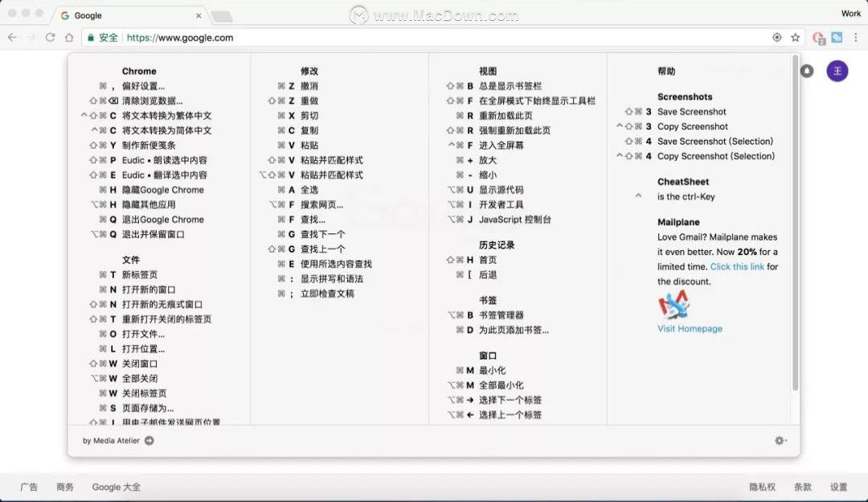Image resolution: width=868 pixels, height=502 pixels.
Task: Click the location target icon in address bar
Action: pos(776,38)
